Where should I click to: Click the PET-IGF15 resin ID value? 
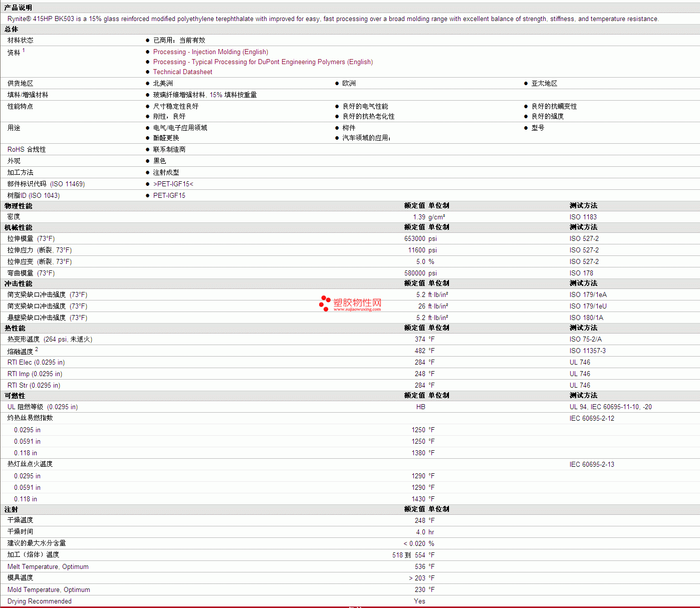point(169,196)
